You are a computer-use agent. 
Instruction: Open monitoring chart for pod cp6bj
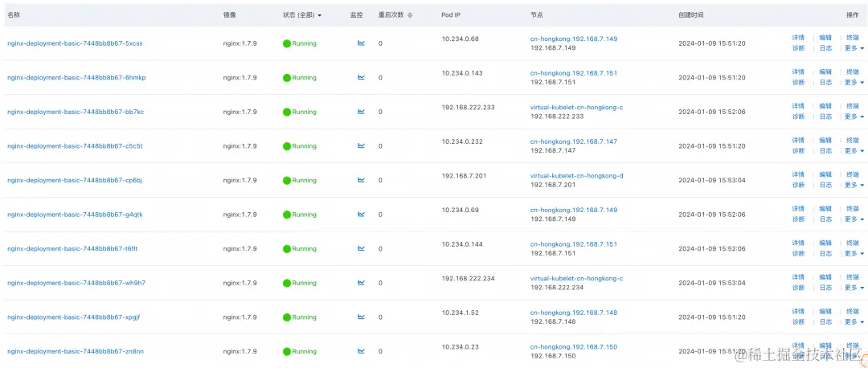(361, 181)
